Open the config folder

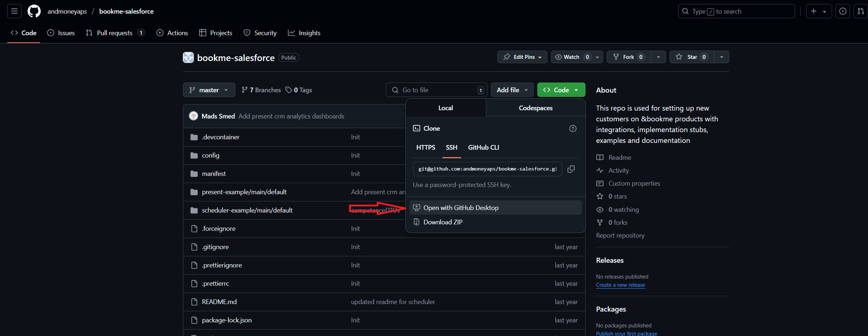point(211,155)
